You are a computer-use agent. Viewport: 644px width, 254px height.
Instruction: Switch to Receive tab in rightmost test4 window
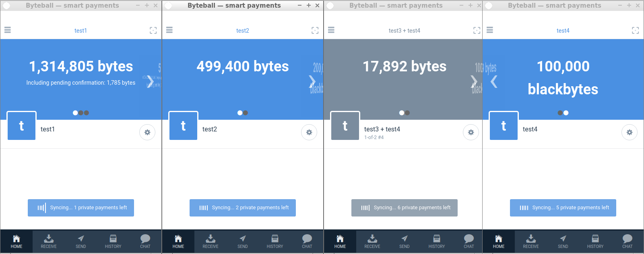tap(531, 242)
